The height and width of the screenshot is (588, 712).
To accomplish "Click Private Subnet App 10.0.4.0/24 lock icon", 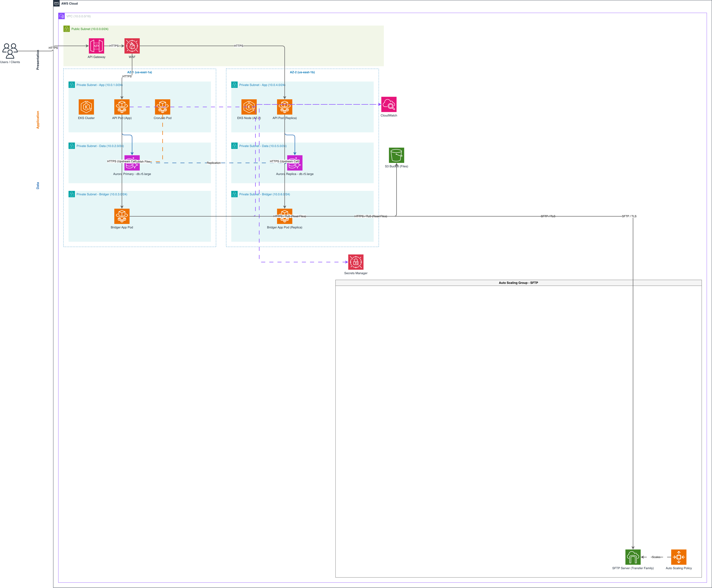I will [x=235, y=85].
